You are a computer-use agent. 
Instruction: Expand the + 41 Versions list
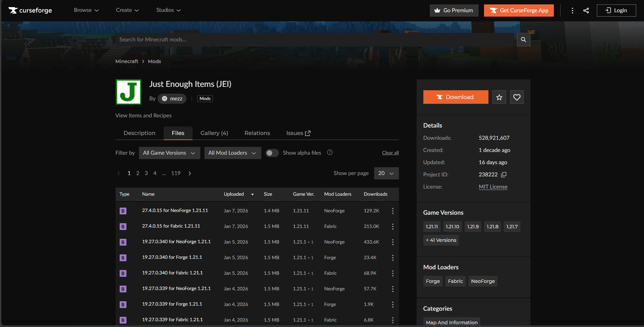[441, 240]
